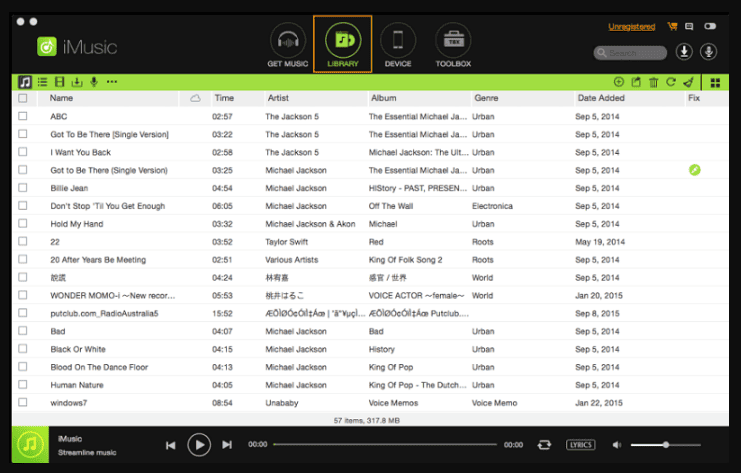Click the previous track button
This screenshot has width=741, height=473.
point(171,445)
